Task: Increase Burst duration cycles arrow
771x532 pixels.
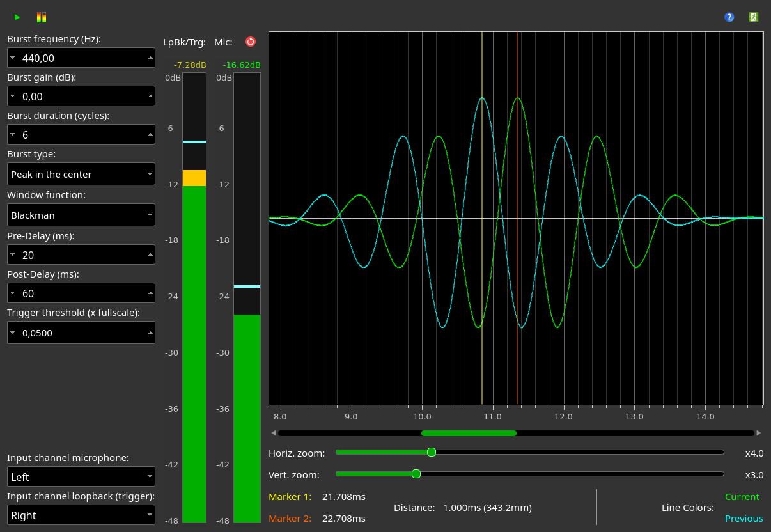Action: [x=150, y=135]
